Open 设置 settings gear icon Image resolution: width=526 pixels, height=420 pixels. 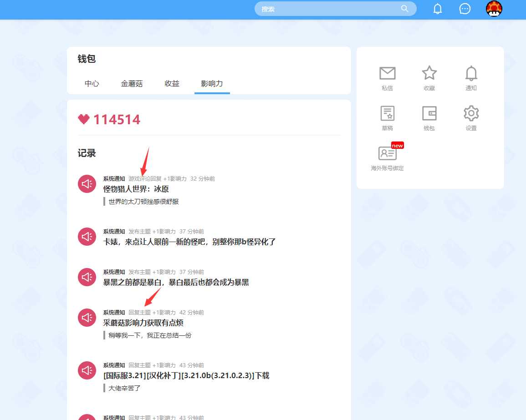coord(471,114)
